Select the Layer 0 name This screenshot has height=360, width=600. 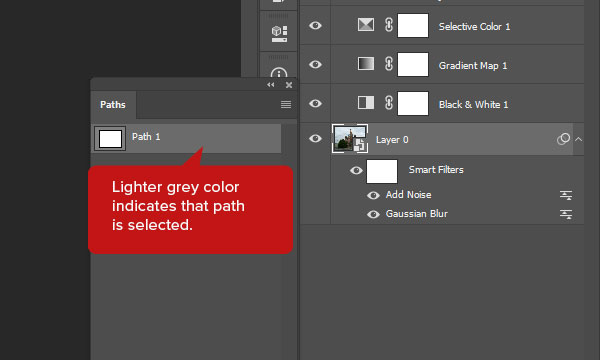point(392,140)
